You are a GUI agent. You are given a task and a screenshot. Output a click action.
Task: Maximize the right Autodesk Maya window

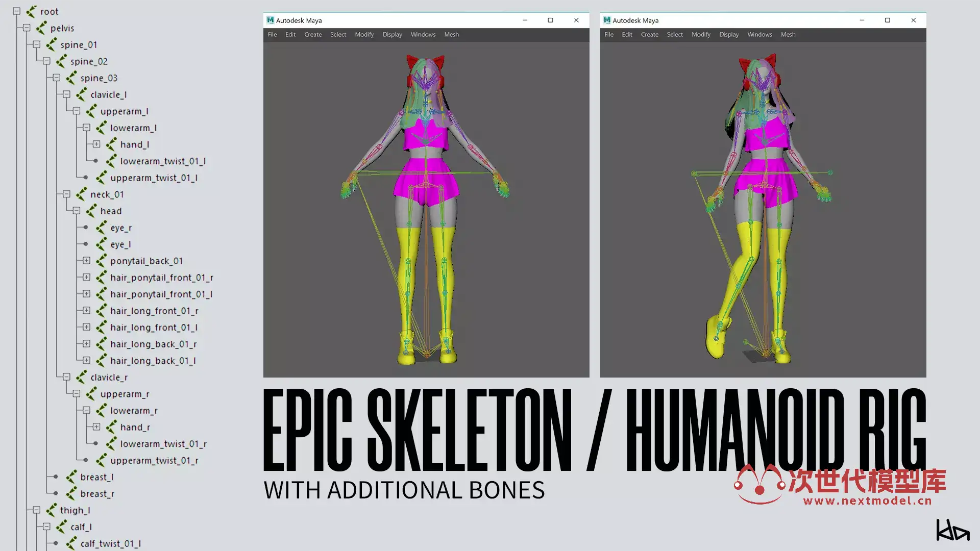tap(888, 20)
